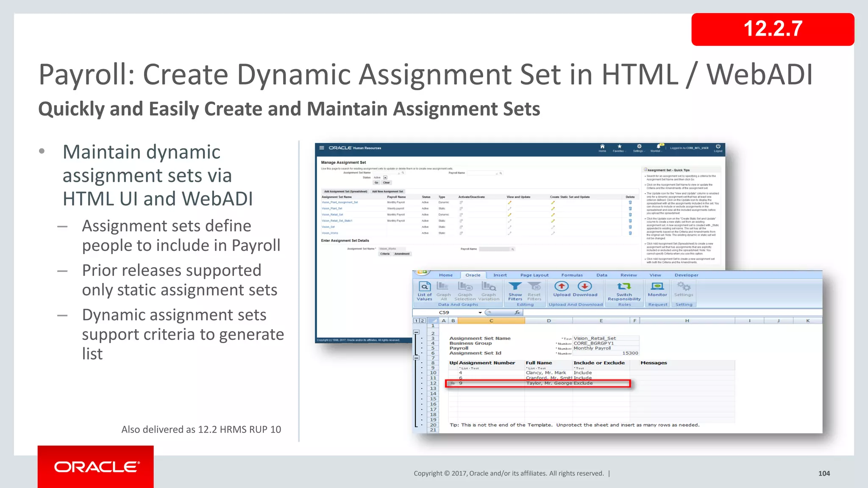Open the Vision_Retail_Set_Static1 link
868x488 pixels.
click(x=337, y=221)
